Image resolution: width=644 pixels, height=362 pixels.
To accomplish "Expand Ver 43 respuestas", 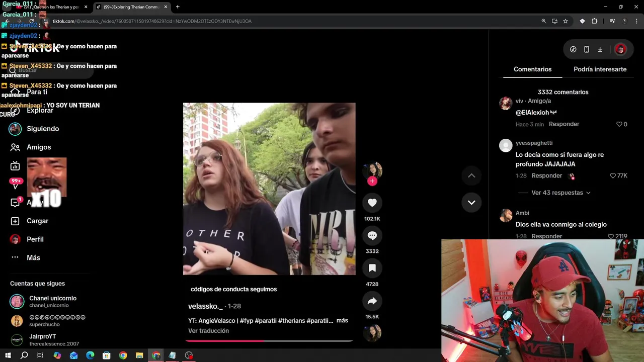I will tap(561, 193).
